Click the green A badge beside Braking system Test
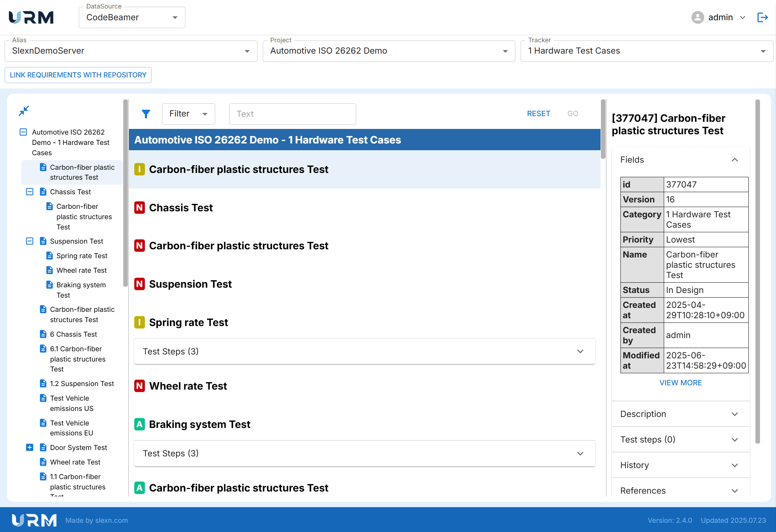 (x=140, y=424)
